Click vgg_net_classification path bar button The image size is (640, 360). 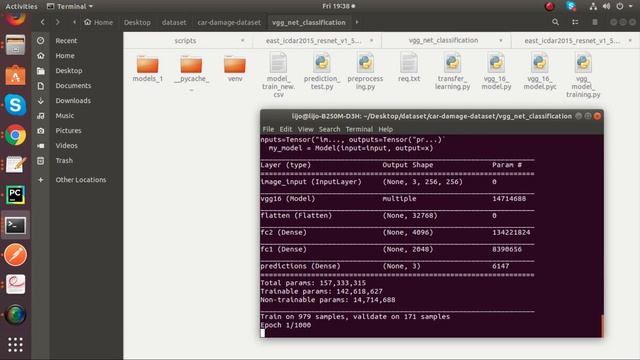(309, 22)
